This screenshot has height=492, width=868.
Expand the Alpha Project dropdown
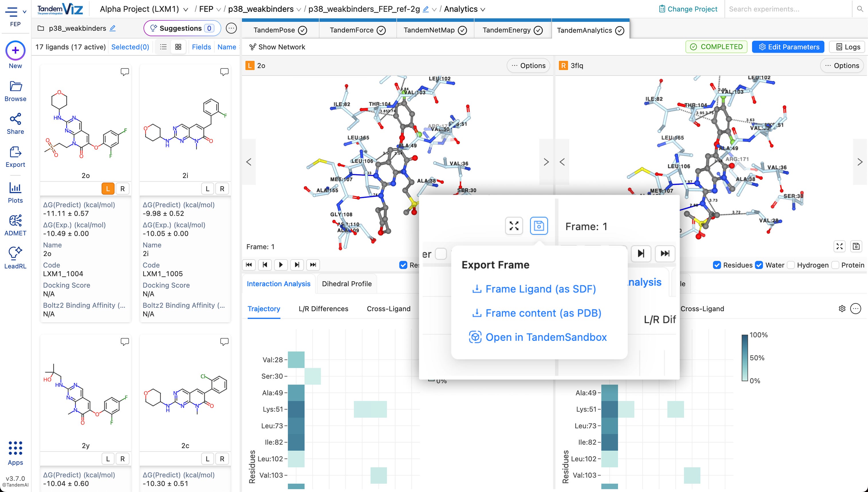click(x=186, y=9)
